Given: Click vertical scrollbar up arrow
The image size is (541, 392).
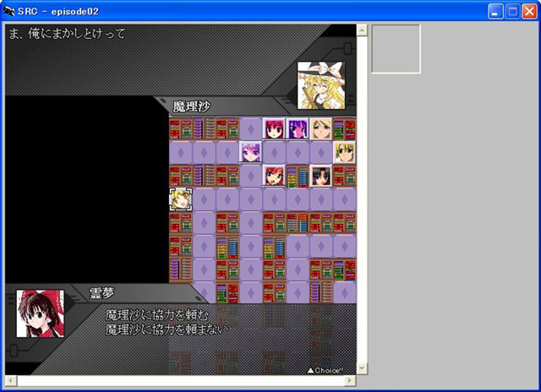Looking at the screenshot, I should click(362, 30).
